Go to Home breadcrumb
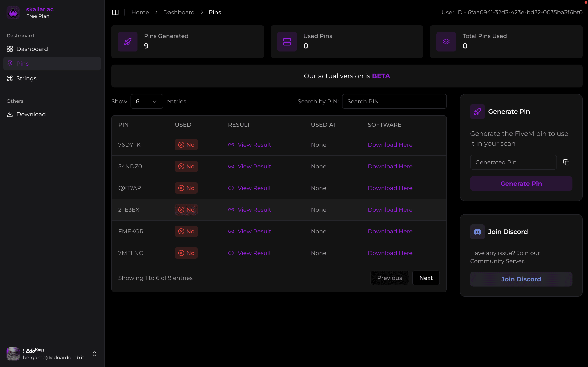The width and height of the screenshot is (588, 367). 140,12
